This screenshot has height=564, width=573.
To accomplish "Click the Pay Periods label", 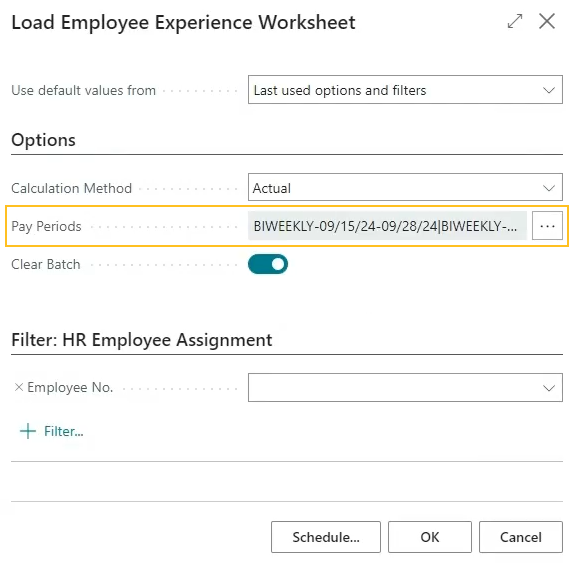I will click(46, 227).
